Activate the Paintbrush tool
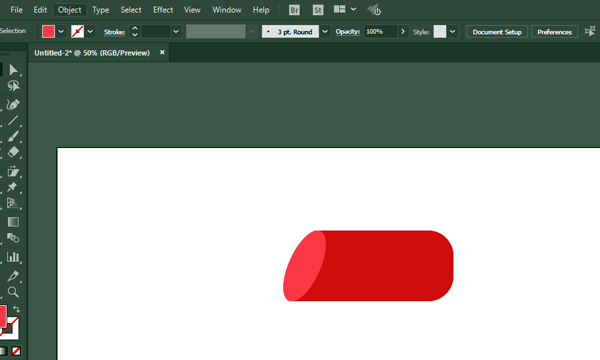Screen dimensions: 600x360 point(13,136)
